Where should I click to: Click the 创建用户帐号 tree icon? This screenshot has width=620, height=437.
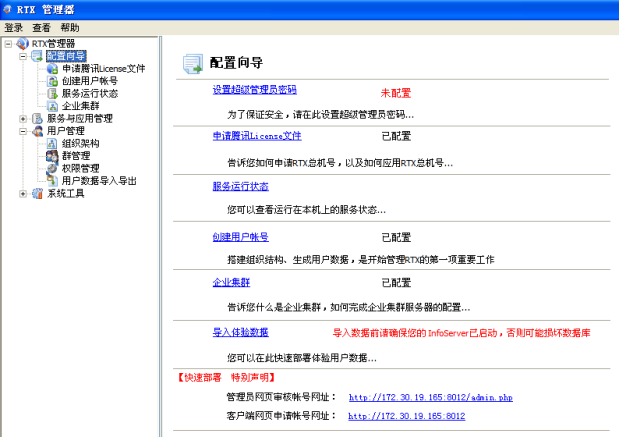52,81
